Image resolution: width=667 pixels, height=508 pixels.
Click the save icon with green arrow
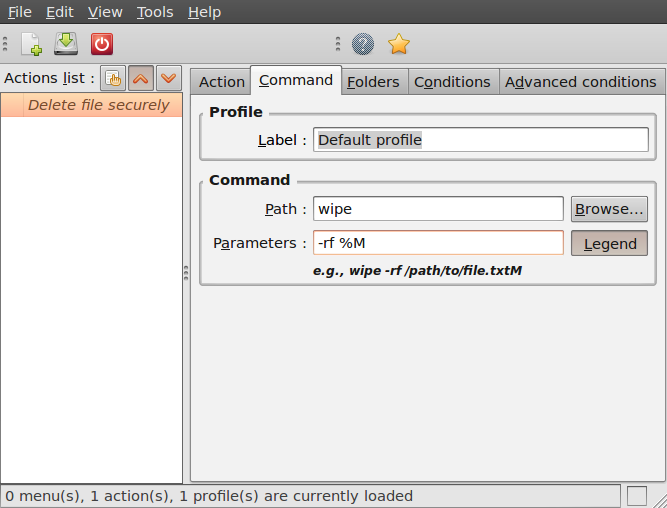pos(66,44)
